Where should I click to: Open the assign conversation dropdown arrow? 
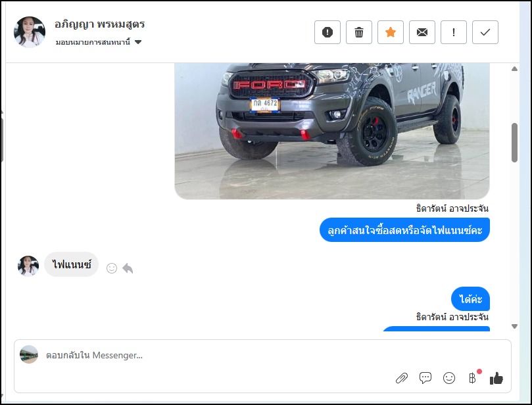[x=137, y=42]
